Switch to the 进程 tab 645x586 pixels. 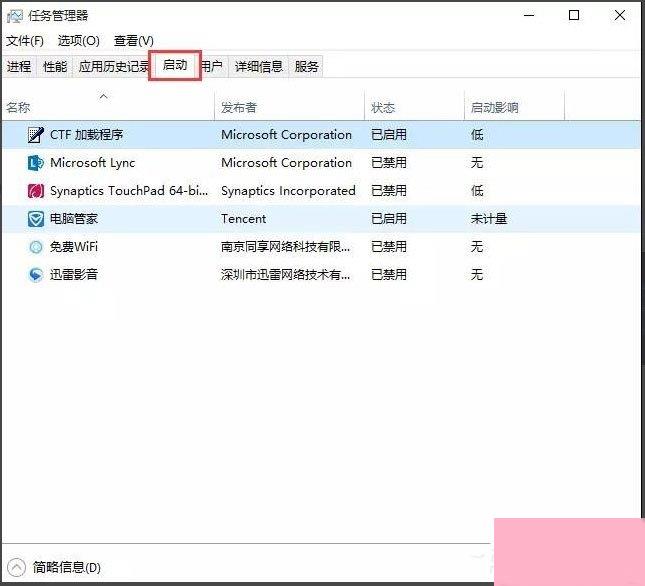pyautogui.click(x=19, y=66)
